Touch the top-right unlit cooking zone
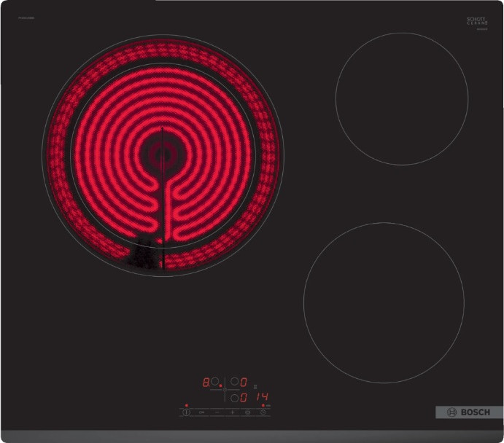 (402, 99)
